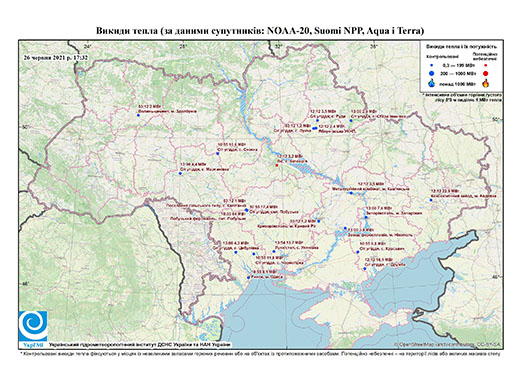The image size is (520, 368).
Task: Click the legend heading text
Action: click(462, 47)
